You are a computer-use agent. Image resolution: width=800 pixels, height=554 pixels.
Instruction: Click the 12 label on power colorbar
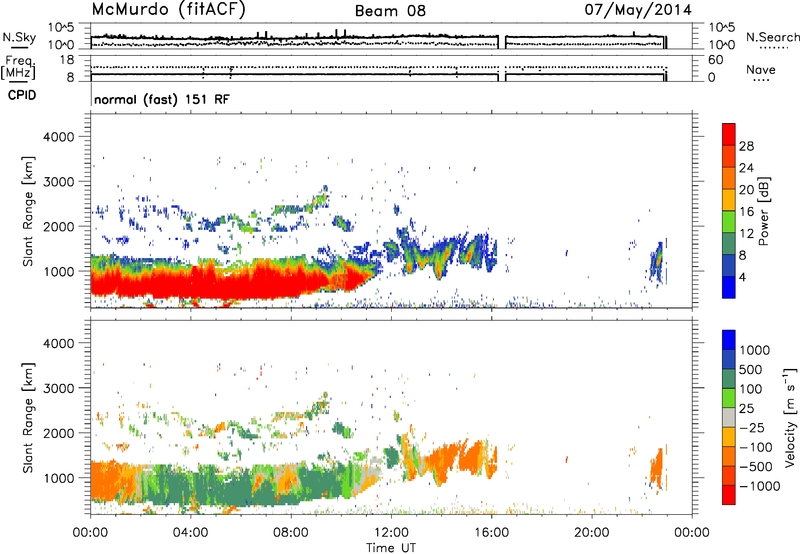pos(746,234)
